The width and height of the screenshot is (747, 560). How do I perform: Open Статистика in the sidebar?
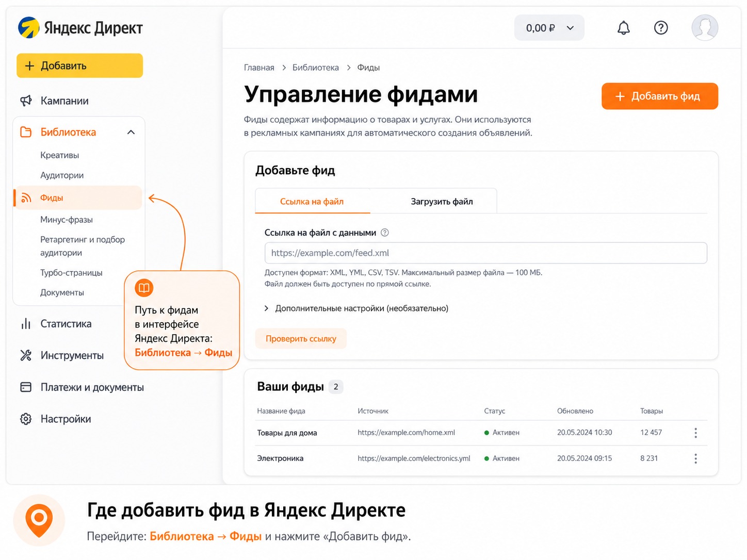(66, 324)
